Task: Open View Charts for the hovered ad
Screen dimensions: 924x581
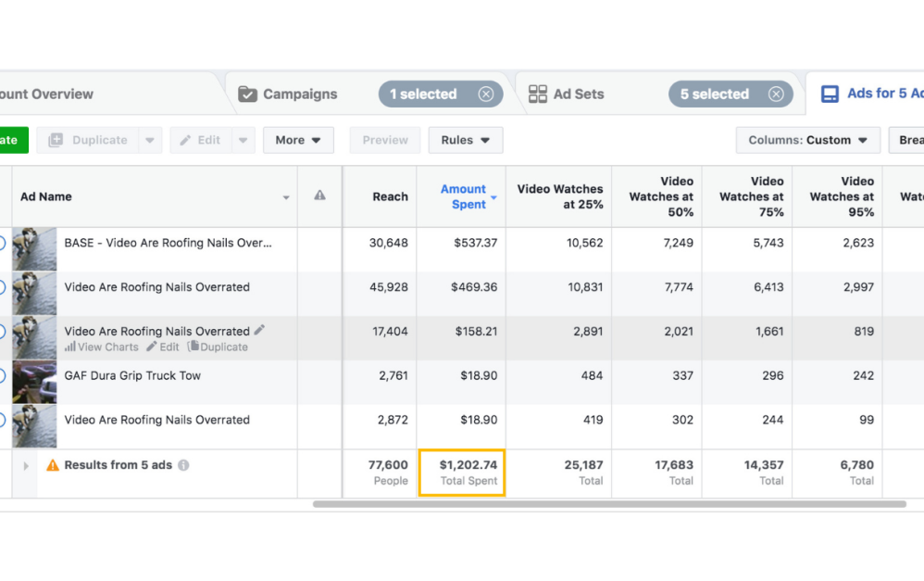Action: point(102,347)
